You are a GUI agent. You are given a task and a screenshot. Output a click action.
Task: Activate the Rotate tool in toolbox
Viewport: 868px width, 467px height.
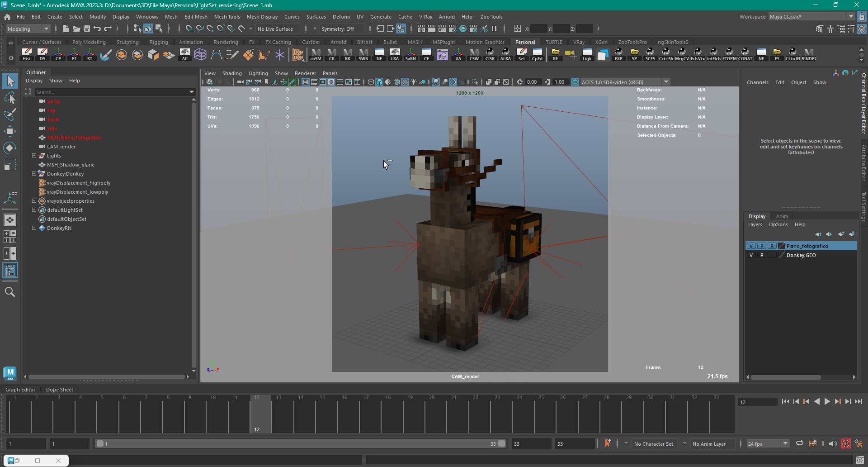tap(10, 148)
